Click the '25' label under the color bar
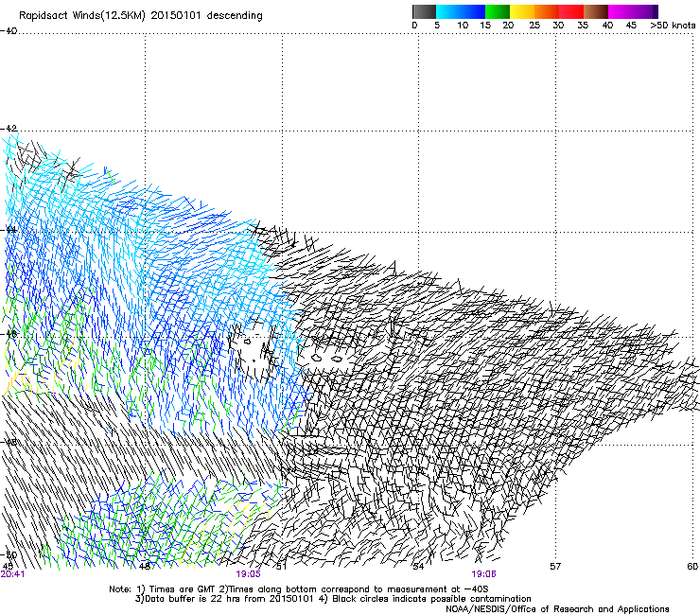The image size is (700, 615). click(534, 26)
